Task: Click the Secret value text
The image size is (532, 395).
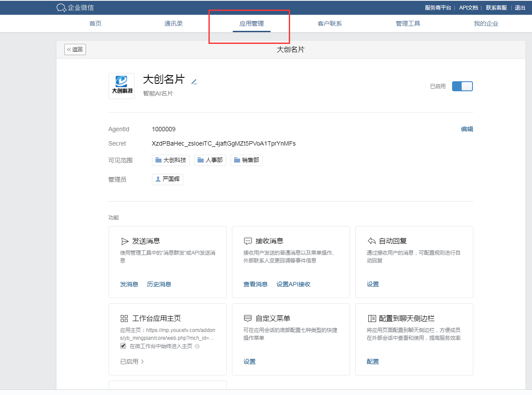Action: pyautogui.click(x=224, y=143)
